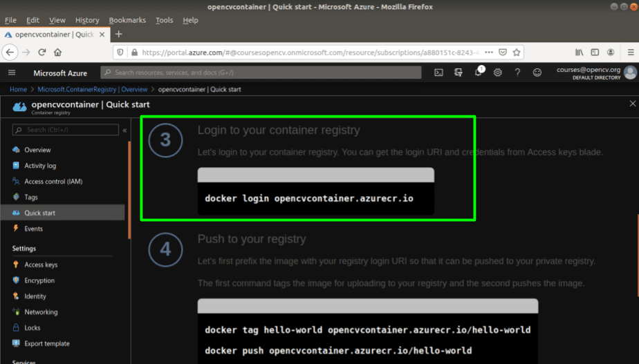The height and width of the screenshot is (364, 639).
Task: Click the main content vertical scrollbar
Action: (638, 256)
